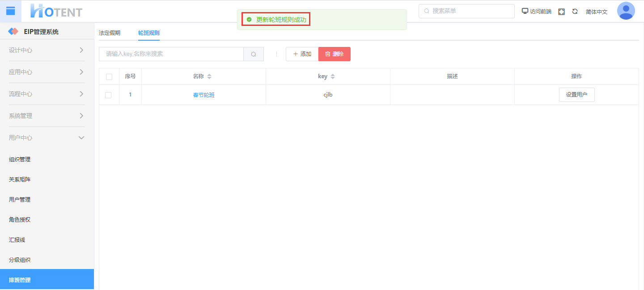
Task: Open 排班管理 menu item
Action: coord(47,280)
